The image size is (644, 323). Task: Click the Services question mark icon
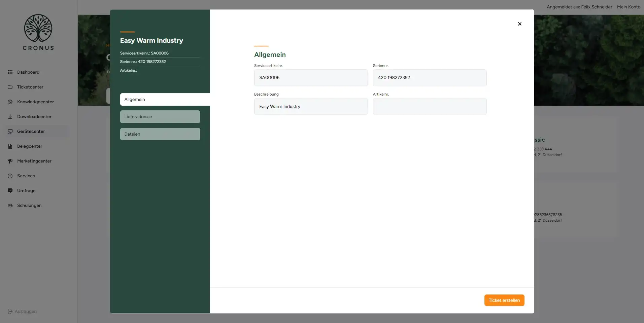(10, 176)
